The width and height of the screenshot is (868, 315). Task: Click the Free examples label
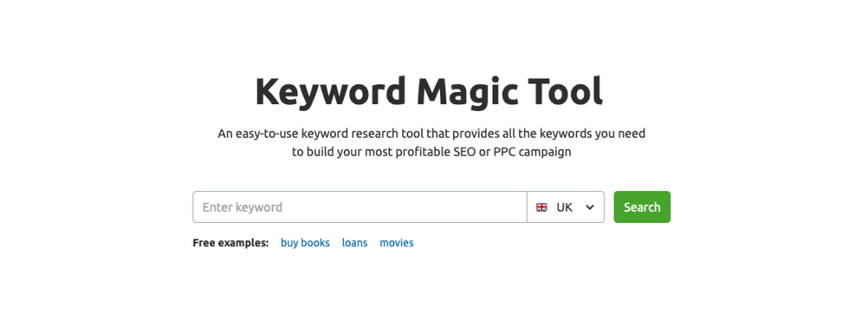coord(231,243)
